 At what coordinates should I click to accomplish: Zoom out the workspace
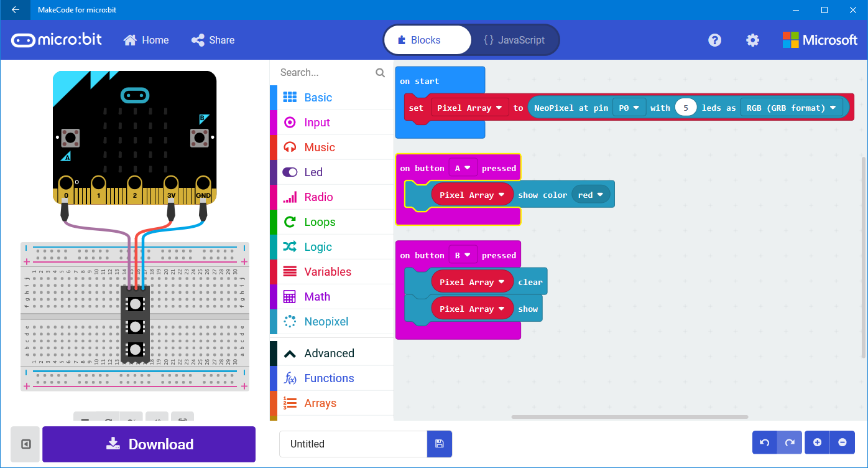click(843, 442)
